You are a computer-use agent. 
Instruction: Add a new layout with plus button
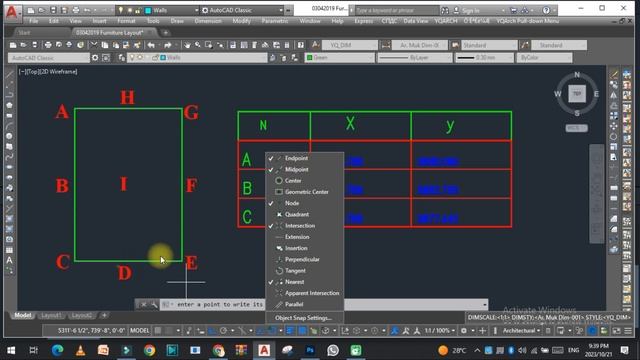point(104,316)
